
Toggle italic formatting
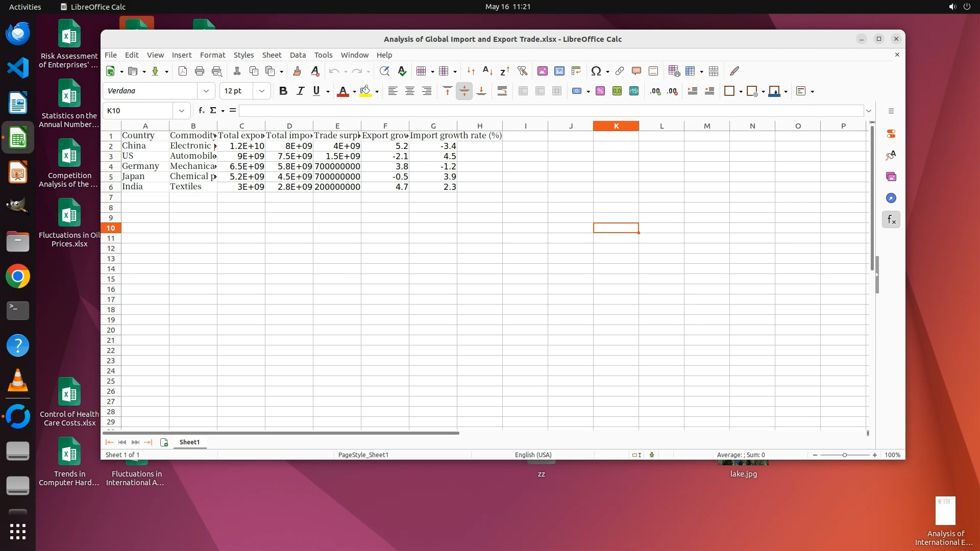pos(300,91)
